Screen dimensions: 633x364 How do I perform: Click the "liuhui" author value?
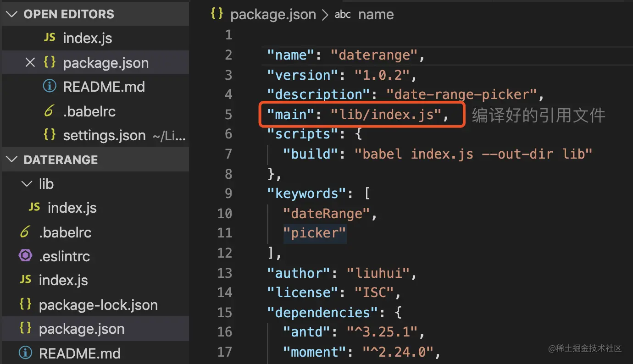click(x=378, y=273)
